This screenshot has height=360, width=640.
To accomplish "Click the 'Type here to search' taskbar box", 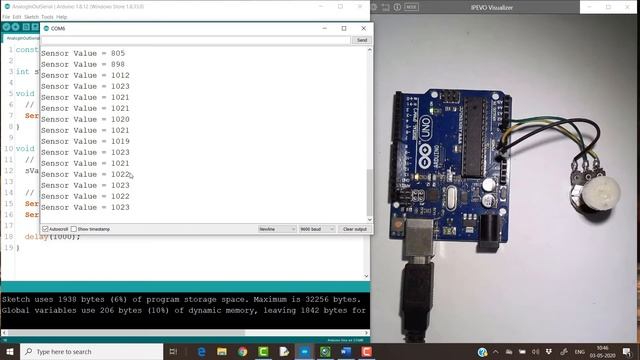I will (x=91, y=351).
